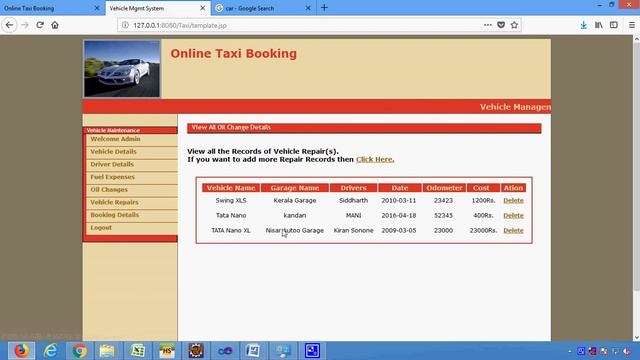
Task: Click Logout in the sidebar
Action: click(101, 227)
